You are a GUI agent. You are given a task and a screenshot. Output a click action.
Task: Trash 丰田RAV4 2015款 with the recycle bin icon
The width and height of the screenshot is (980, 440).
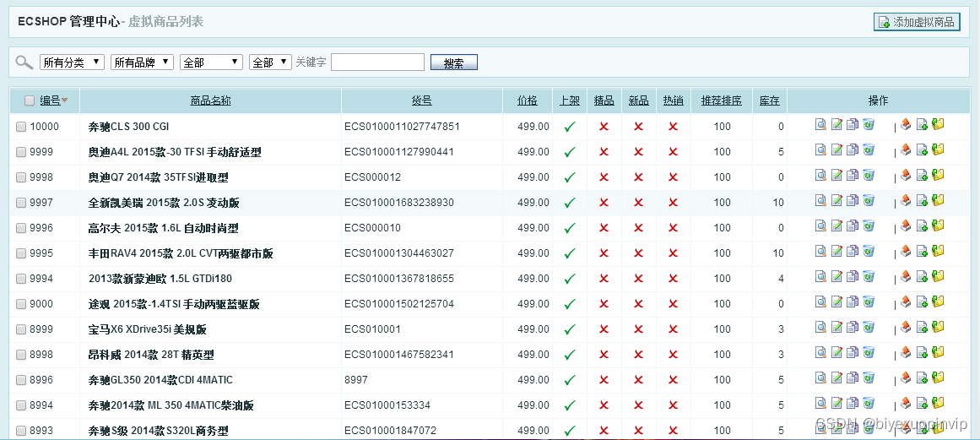869,251
